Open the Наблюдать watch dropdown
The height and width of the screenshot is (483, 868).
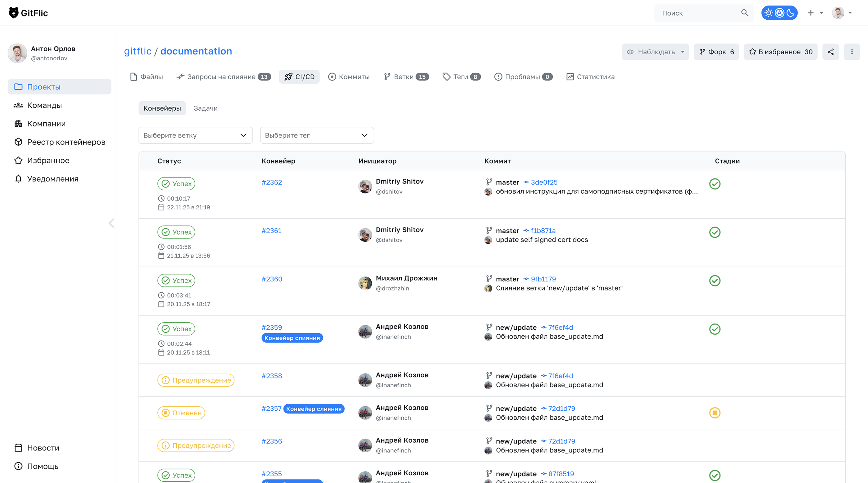[655, 52]
